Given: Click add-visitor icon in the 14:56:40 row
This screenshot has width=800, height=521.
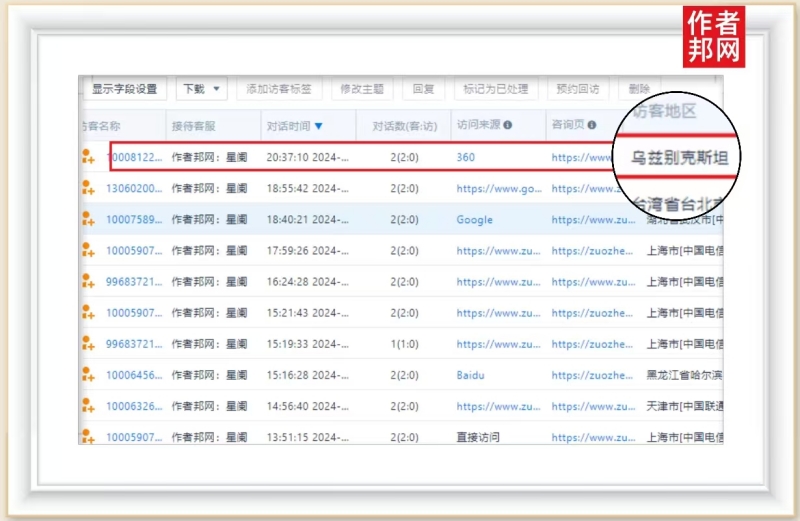Looking at the screenshot, I should tap(88, 406).
